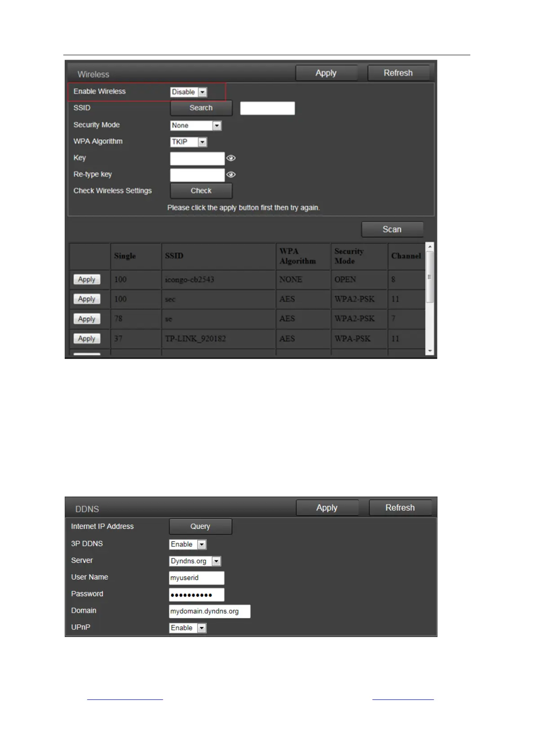
Task: Click the Re-type key input field
Action: click(x=197, y=175)
